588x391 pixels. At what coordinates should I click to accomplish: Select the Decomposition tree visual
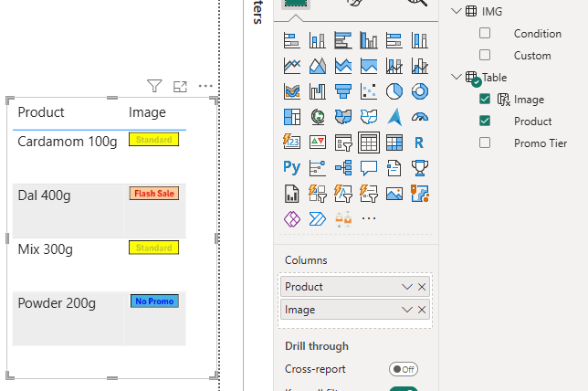pos(343,168)
